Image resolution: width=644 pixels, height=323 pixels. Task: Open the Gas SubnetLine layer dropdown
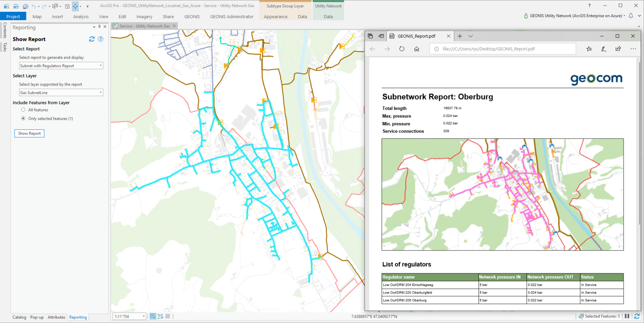(x=61, y=93)
